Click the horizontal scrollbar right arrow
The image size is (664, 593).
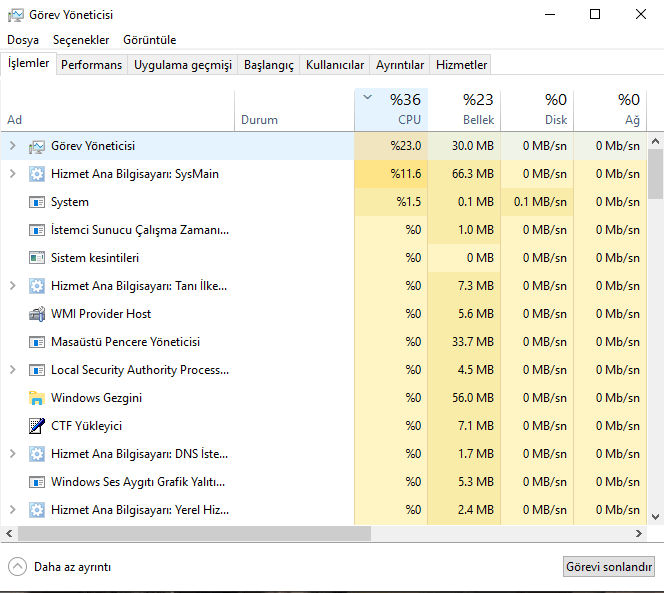pyautogui.click(x=639, y=534)
